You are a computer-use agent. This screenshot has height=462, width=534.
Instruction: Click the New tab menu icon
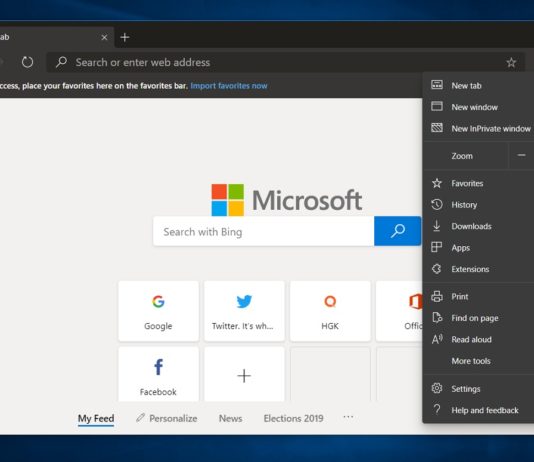[437, 85]
